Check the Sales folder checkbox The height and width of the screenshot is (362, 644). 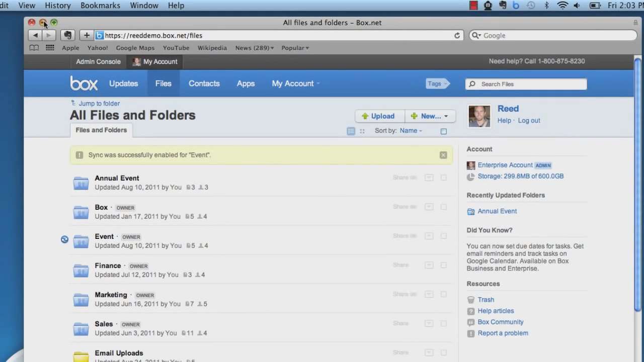[x=443, y=323]
